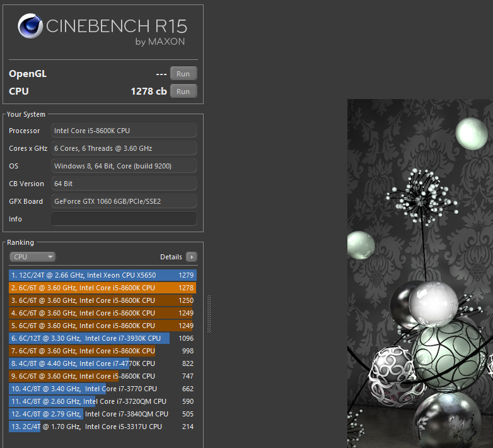This screenshot has height=448, width=493.
Task: Click the Details label in Ranking
Action: (171, 257)
